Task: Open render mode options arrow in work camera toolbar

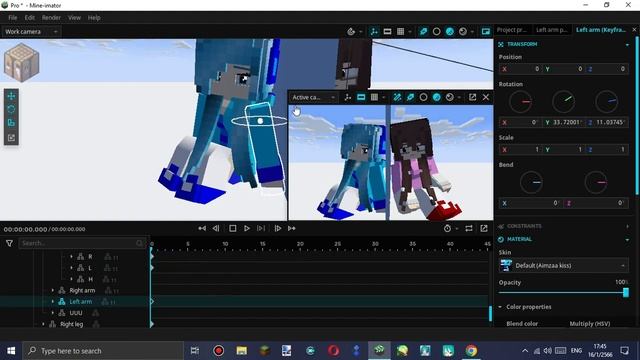Action: (472, 31)
